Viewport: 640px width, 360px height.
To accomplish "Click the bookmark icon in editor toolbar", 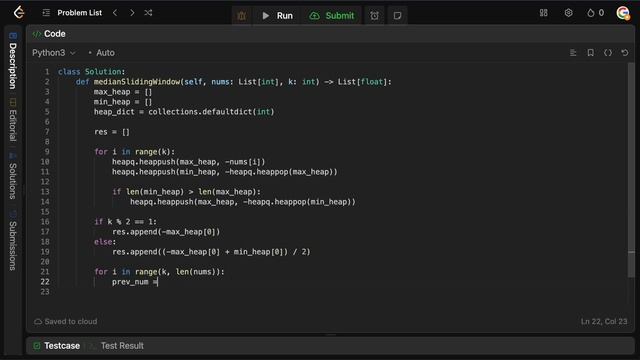I will (x=590, y=53).
